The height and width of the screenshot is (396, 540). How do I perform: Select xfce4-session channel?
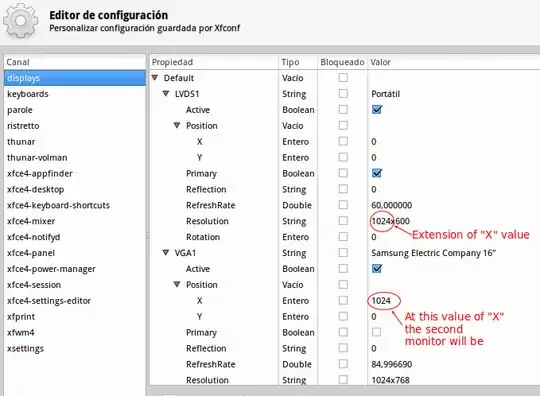75,285
